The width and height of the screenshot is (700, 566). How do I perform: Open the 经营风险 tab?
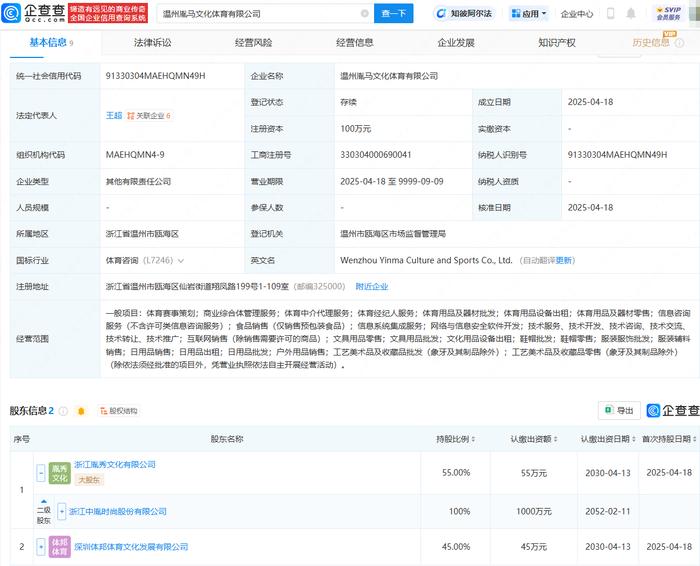click(254, 43)
